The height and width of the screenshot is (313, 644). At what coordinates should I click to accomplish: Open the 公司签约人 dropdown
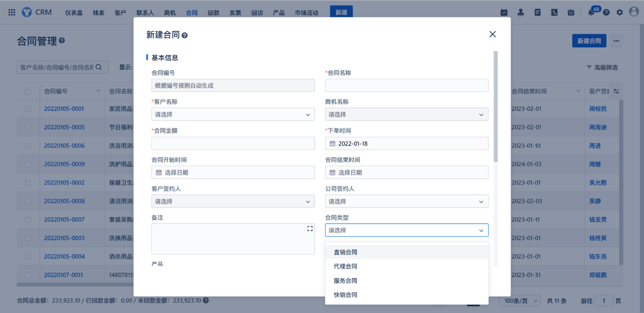(407, 202)
